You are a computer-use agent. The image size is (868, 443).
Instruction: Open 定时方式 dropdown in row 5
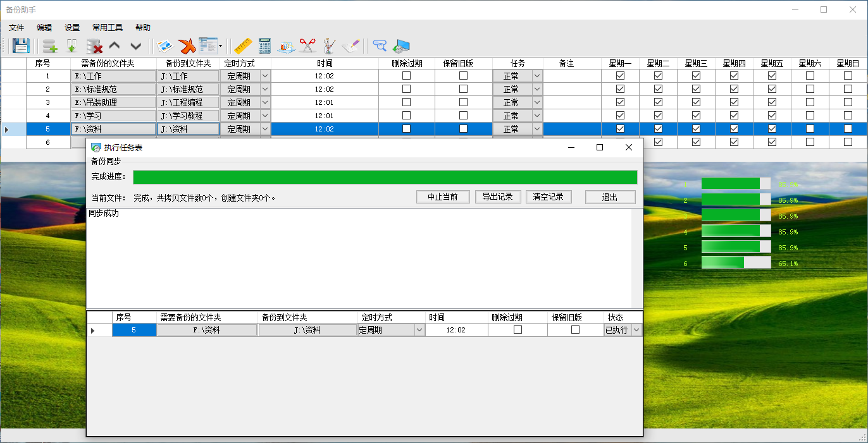click(264, 128)
